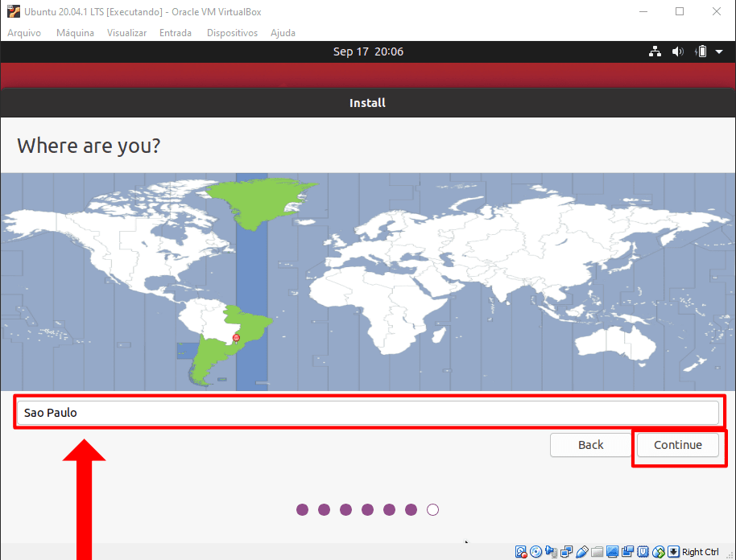Click the VirtualBox window title icon
The height and width of the screenshot is (560, 736).
coord(14,11)
